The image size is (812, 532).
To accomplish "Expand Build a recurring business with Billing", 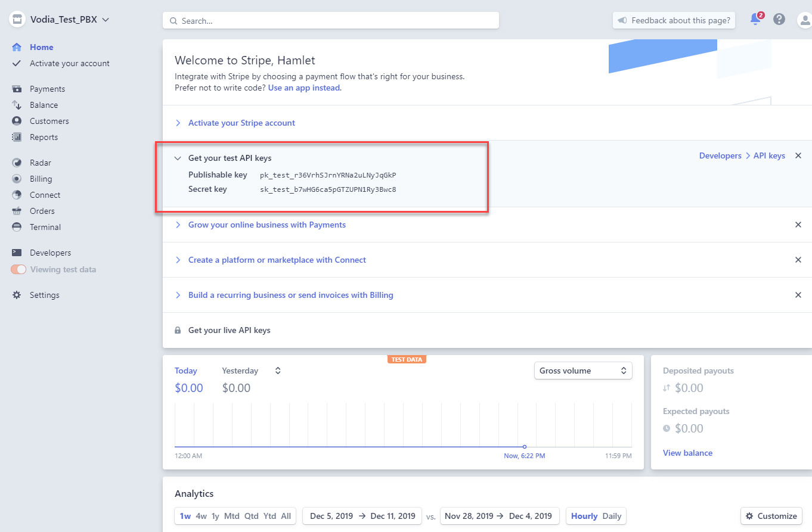I will click(x=291, y=295).
